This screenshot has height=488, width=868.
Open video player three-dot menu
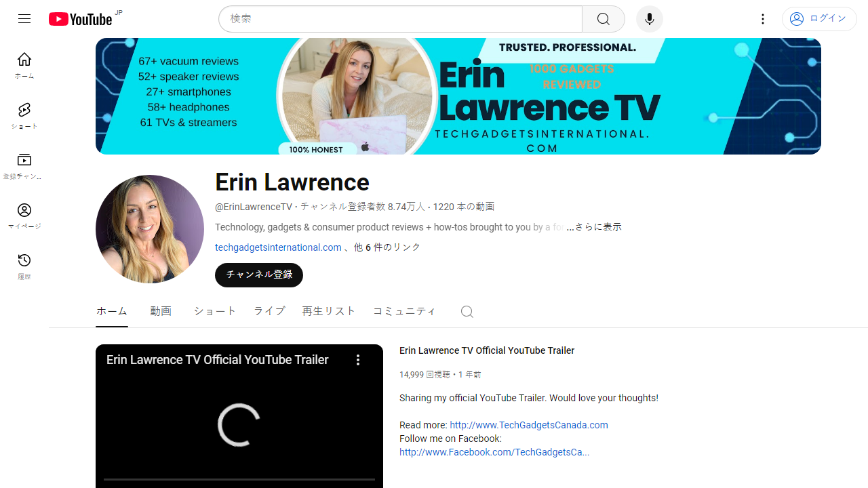coord(358,361)
